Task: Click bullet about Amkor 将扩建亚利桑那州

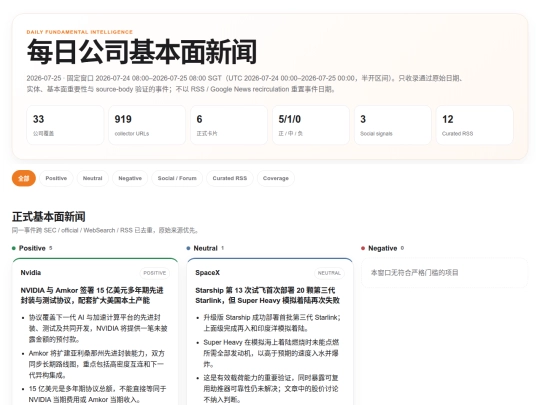Action: pos(97,364)
